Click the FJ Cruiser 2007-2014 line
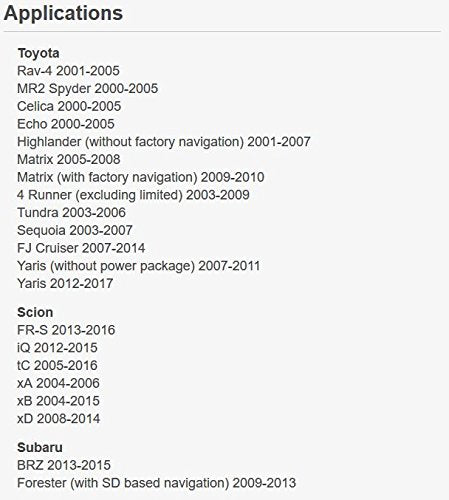This screenshot has width=449, height=500. coord(81,248)
